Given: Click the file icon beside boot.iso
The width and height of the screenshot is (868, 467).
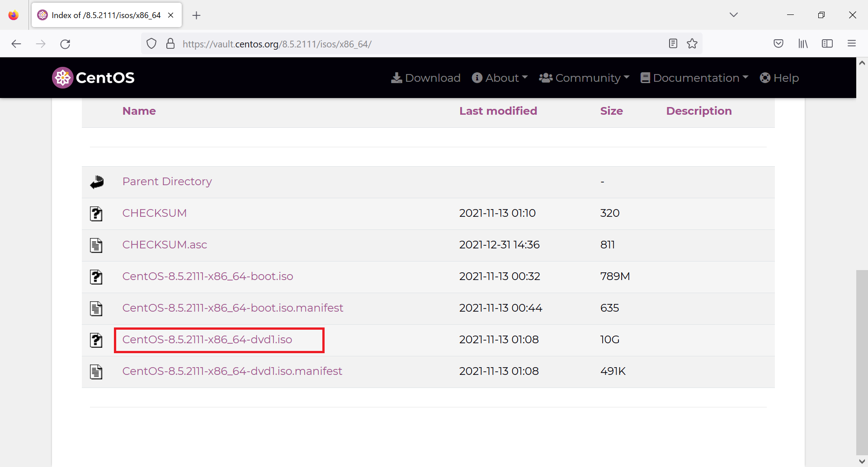Looking at the screenshot, I should tap(96, 277).
